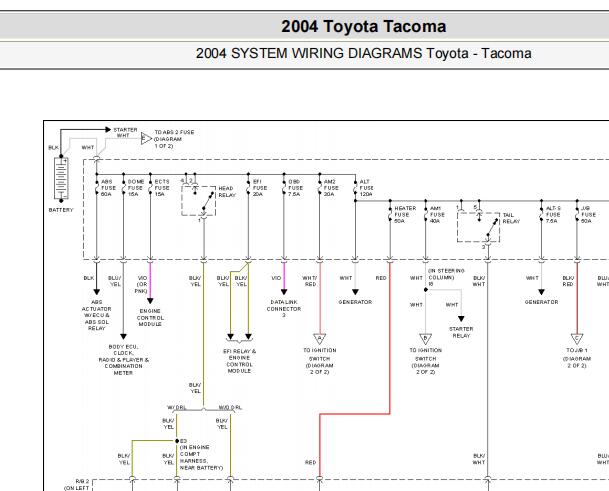609x491 pixels.
Task: Click 'VIO' label above DATA LINK CONNECTOR
Action: click(x=276, y=278)
